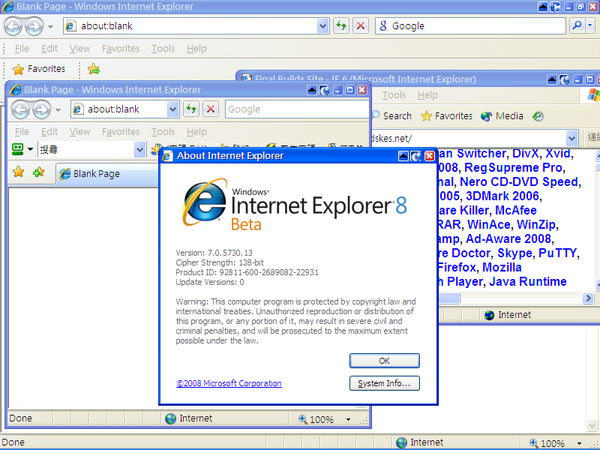Click Internet zone globe in IE 6 status bar
Screen dimensions: 600x450
pyautogui.click(x=489, y=315)
